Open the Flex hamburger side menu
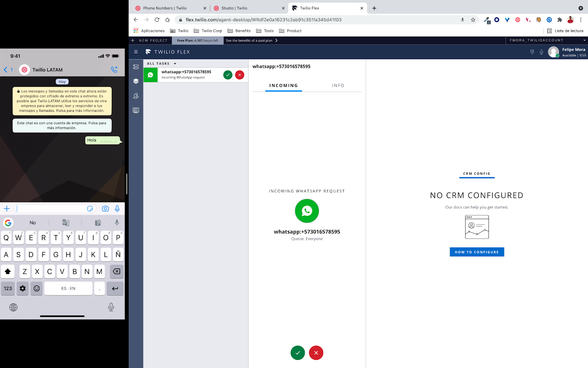 (x=136, y=52)
